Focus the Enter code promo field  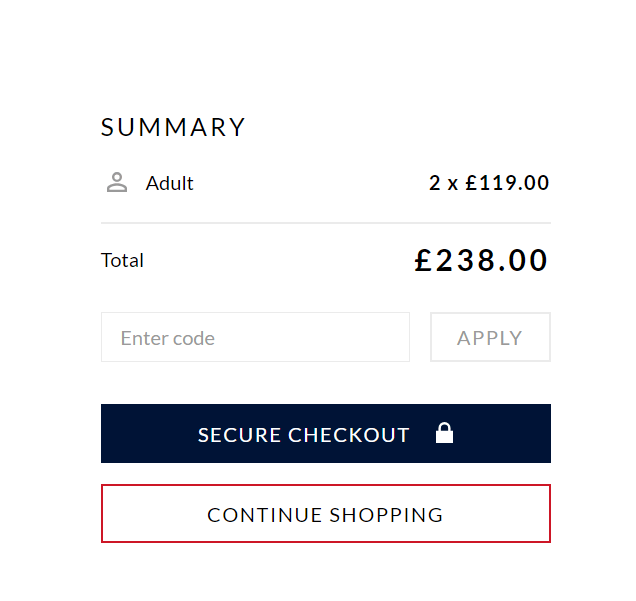[x=255, y=337]
